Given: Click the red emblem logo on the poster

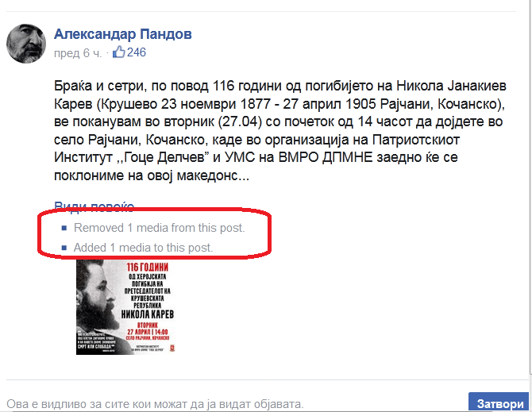Looking at the screenshot, I should click(x=172, y=348).
